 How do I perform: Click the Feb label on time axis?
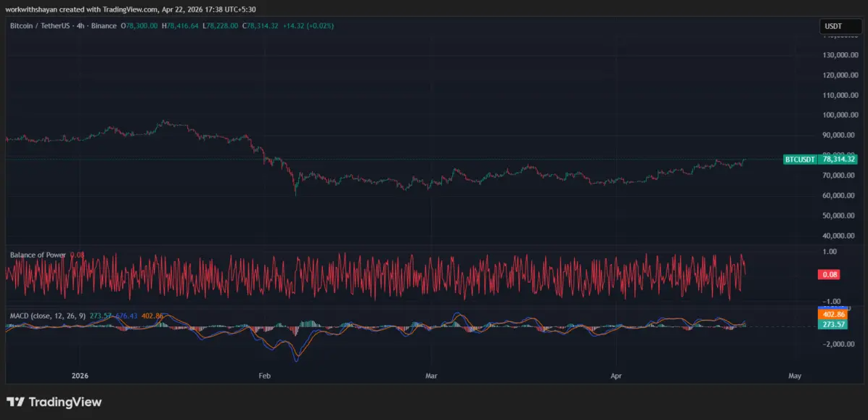click(264, 376)
